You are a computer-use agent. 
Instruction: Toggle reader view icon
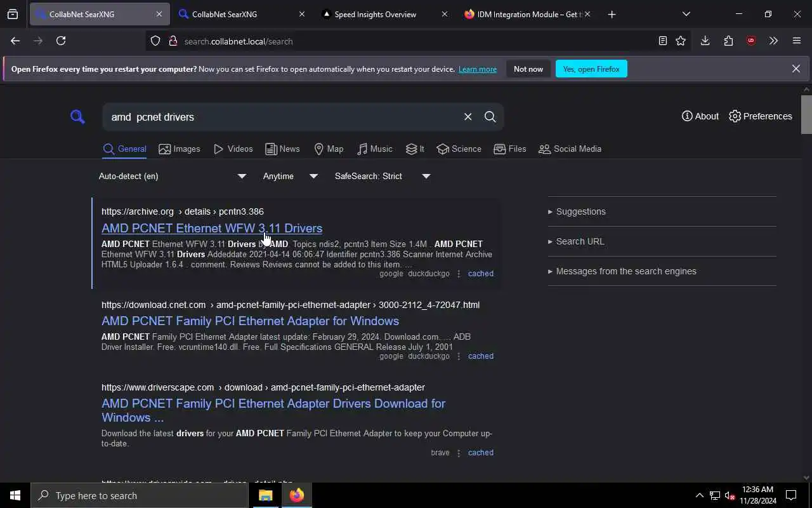[662, 41]
